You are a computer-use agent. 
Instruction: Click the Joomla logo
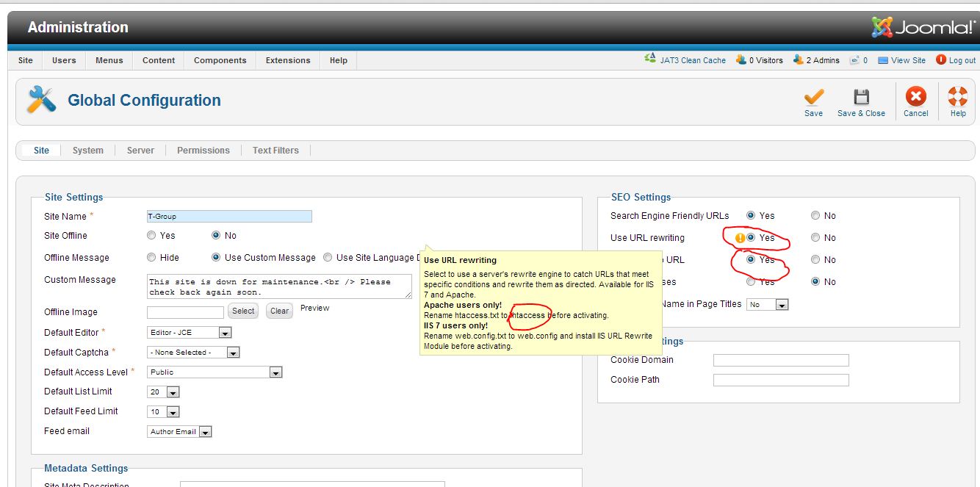[923, 28]
